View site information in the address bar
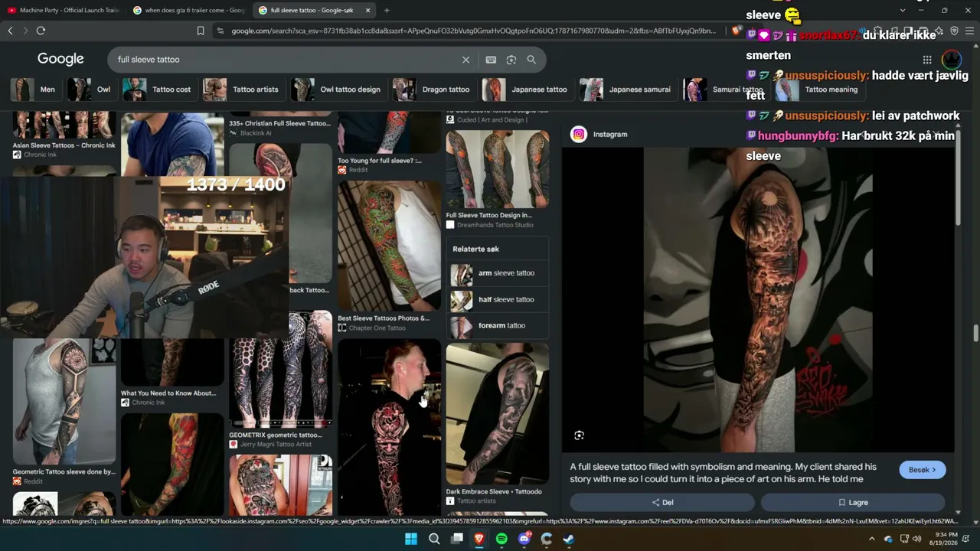 [x=220, y=31]
